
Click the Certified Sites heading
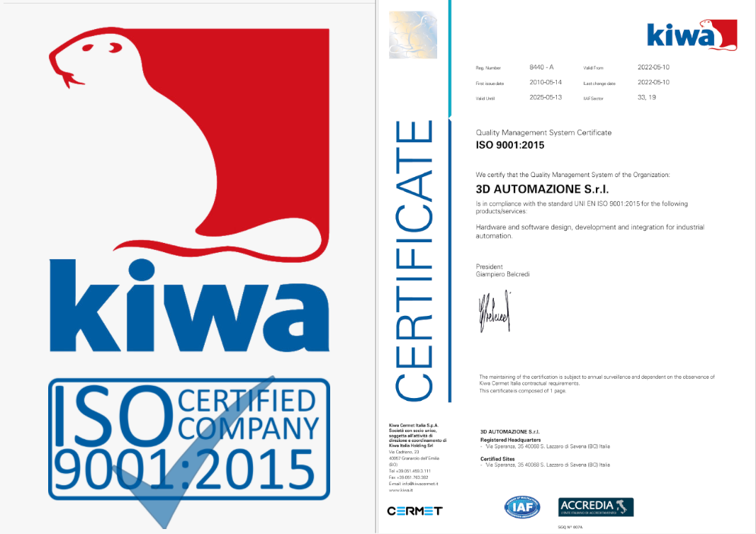(x=497, y=459)
